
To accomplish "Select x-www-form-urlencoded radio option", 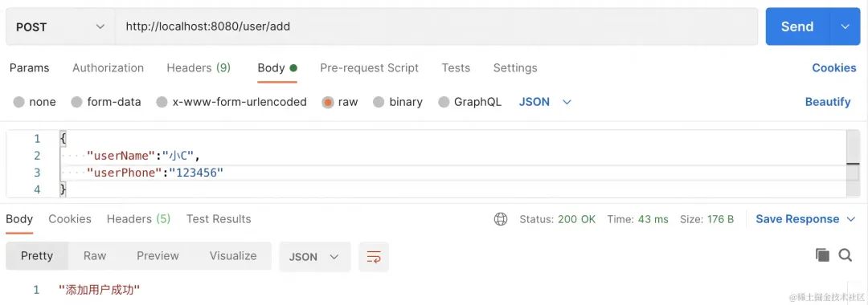I will coord(162,102).
